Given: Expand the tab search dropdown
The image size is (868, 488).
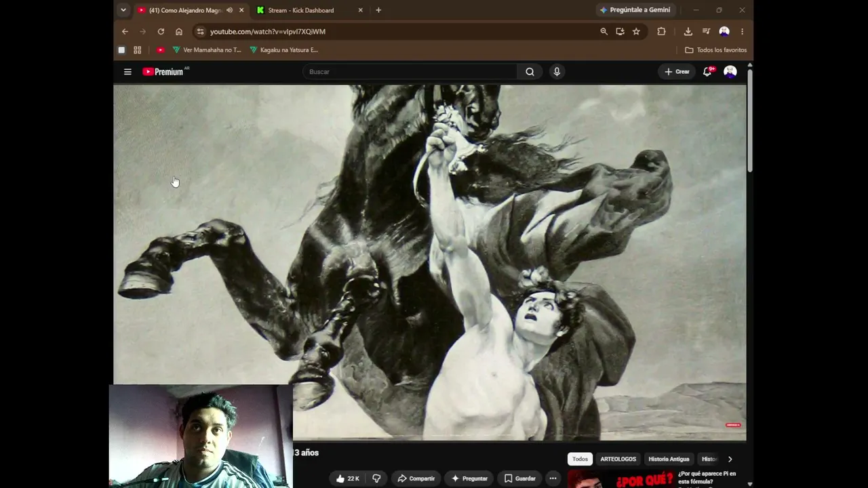Looking at the screenshot, I should click(123, 10).
